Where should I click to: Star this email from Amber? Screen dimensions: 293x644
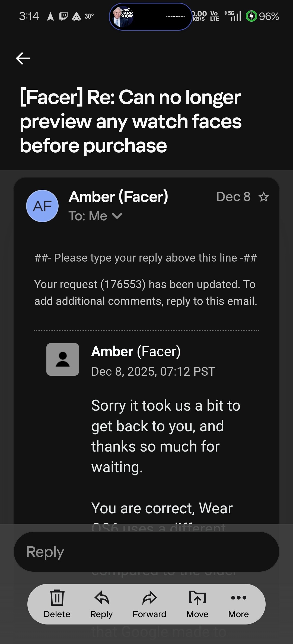click(263, 197)
